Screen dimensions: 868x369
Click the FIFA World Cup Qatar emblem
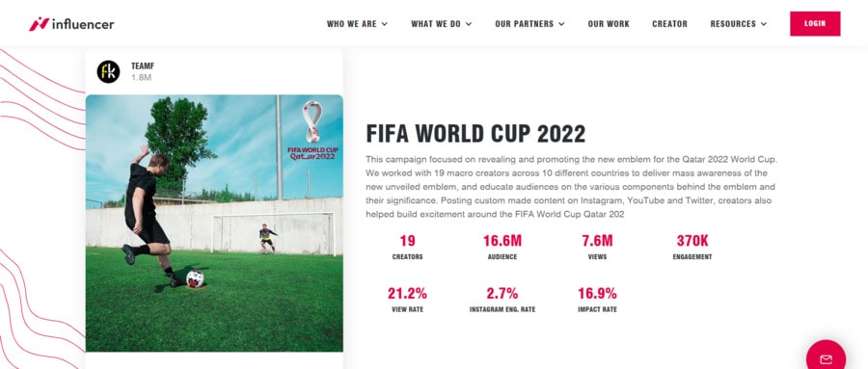[x=312, y=131]
